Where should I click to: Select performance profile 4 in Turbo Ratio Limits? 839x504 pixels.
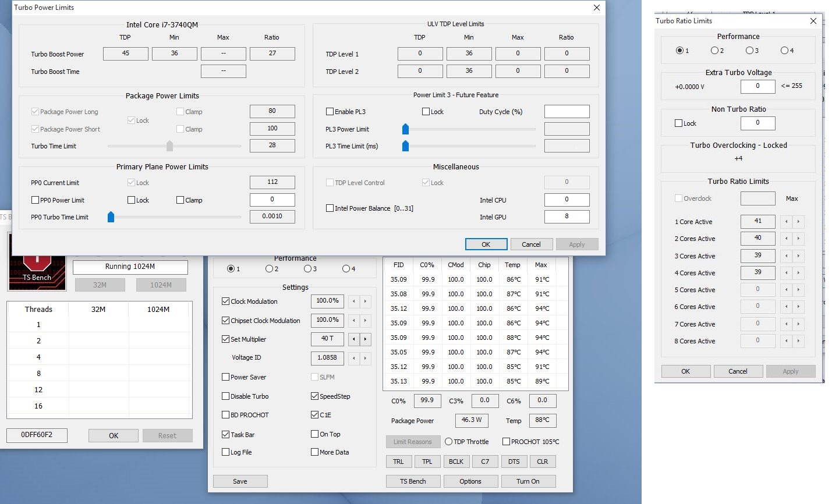click(x=784, y=51)
